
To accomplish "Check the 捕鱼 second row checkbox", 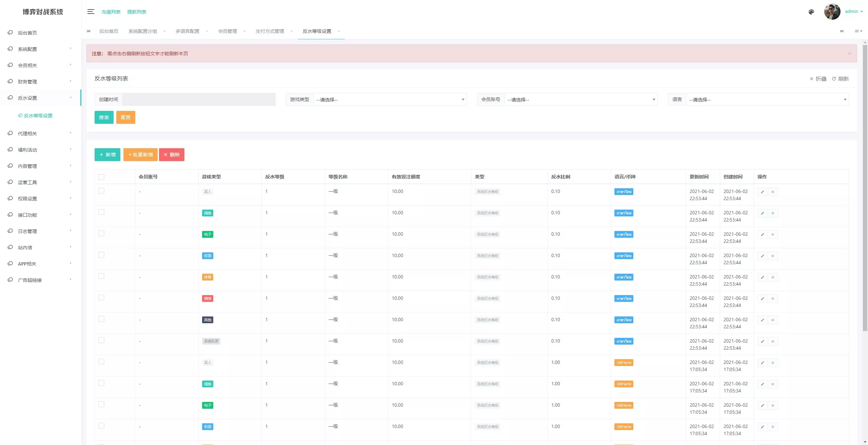I will tap(101, 212).
